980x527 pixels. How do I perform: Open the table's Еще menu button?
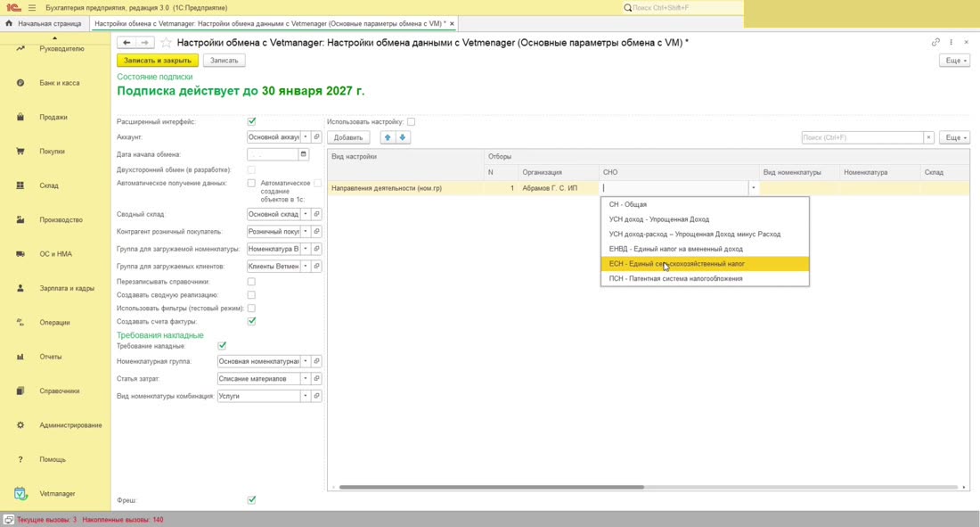(954, 137)
